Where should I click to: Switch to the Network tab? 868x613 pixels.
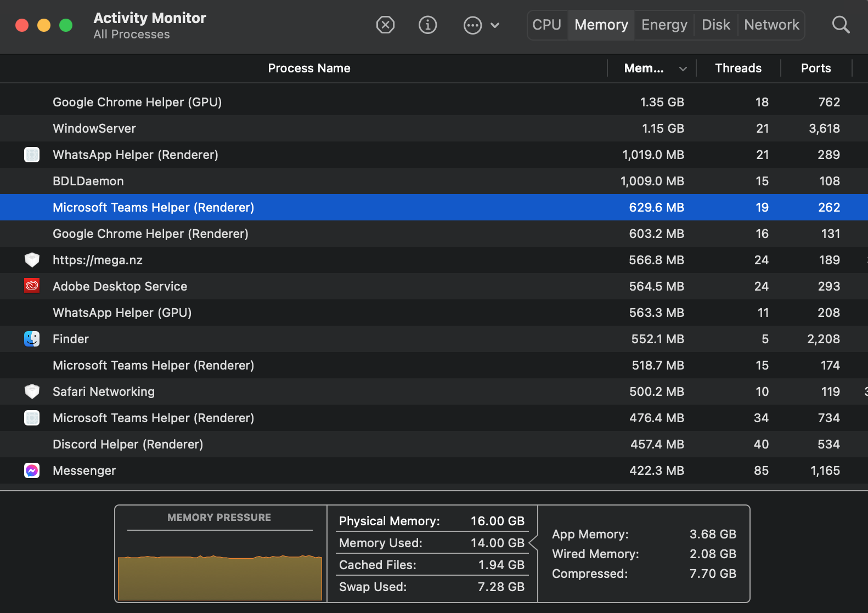tap(771, 25)
